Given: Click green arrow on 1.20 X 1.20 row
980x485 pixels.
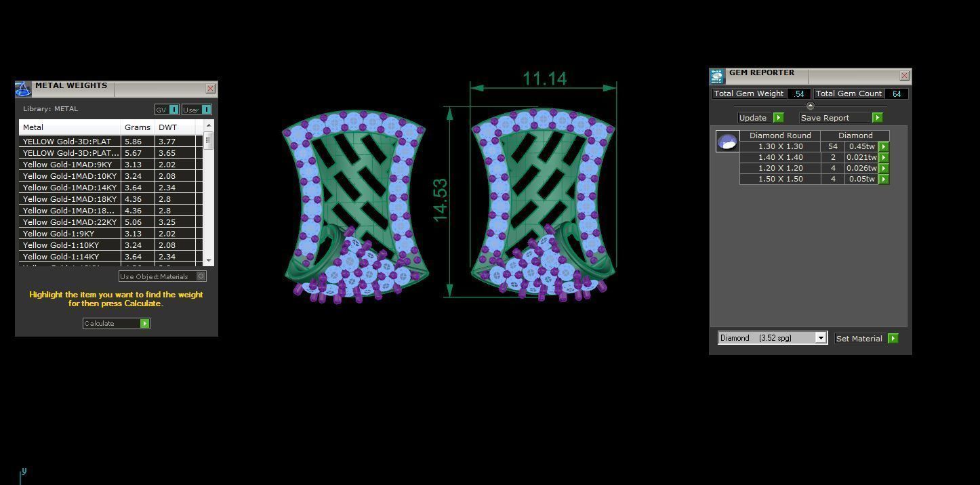Looking at the screenshot, I should coord(883,168).
